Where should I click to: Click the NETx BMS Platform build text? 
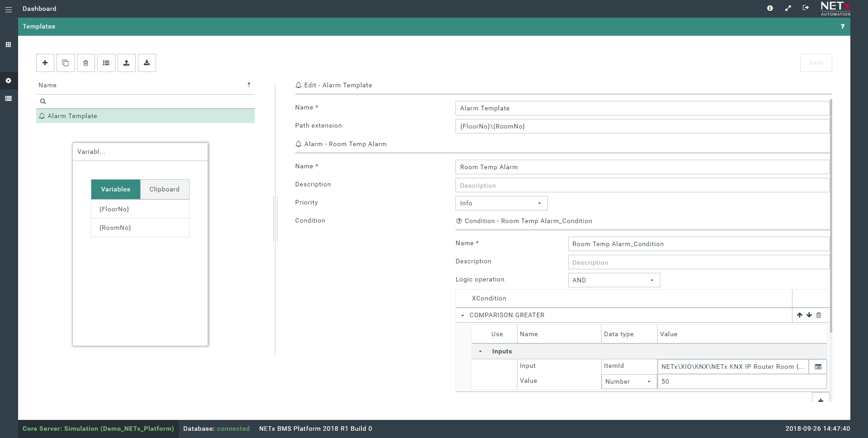(315, 428)
